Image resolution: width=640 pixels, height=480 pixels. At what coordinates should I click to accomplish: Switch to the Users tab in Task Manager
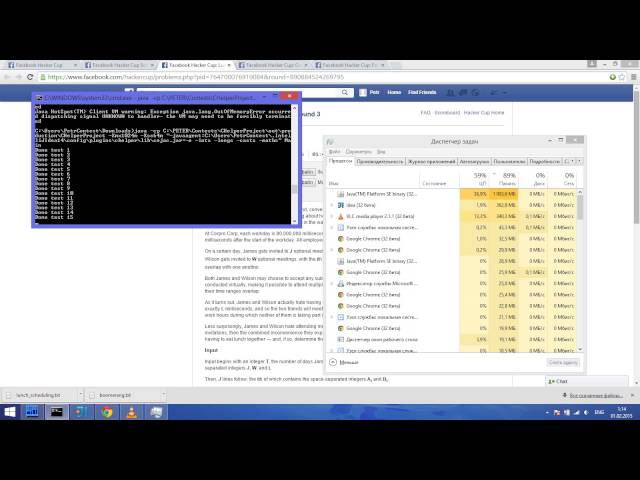pyautogui.click(x=509, y=162)
